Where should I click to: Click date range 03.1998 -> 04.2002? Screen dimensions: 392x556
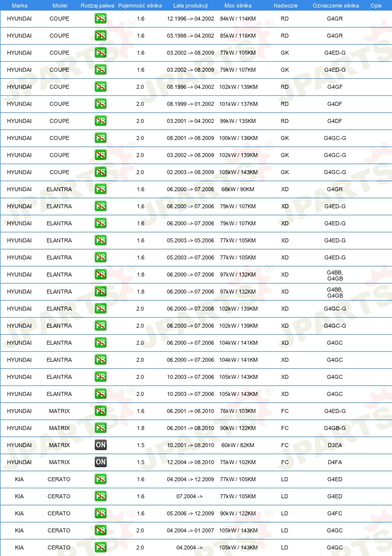click(x=190, y=36)
